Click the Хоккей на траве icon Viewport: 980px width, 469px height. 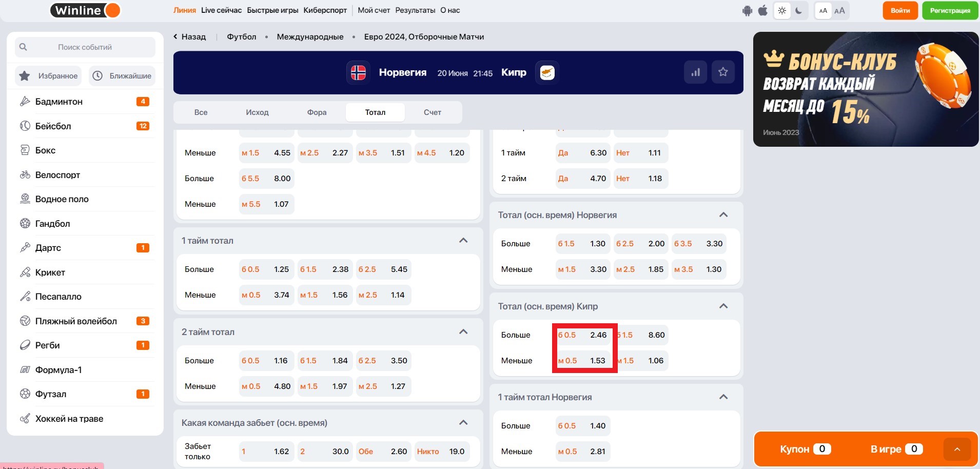coord(25,419)
